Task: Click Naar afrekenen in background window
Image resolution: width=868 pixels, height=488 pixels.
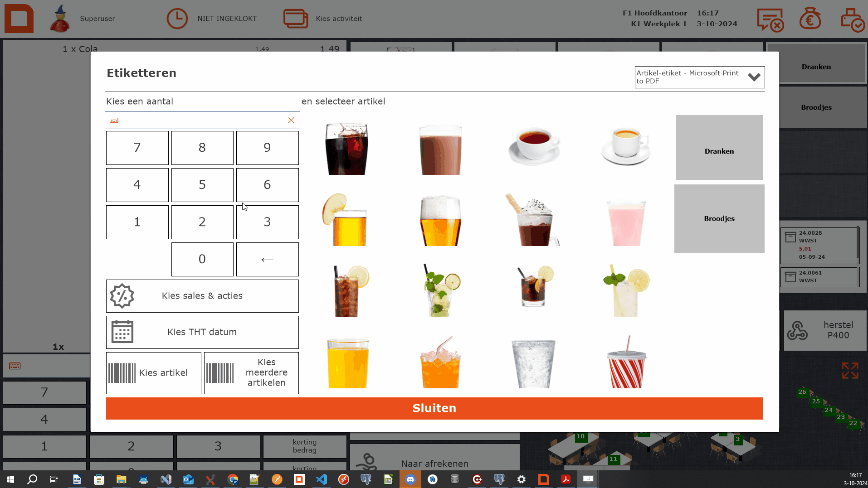Action: pyautogui.click(x=434, y=457)
